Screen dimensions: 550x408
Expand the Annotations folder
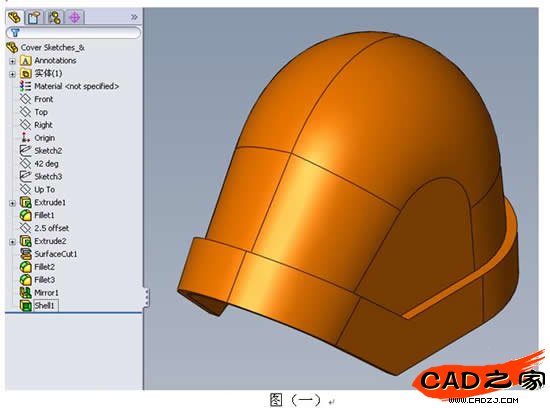tap(12, 61)
